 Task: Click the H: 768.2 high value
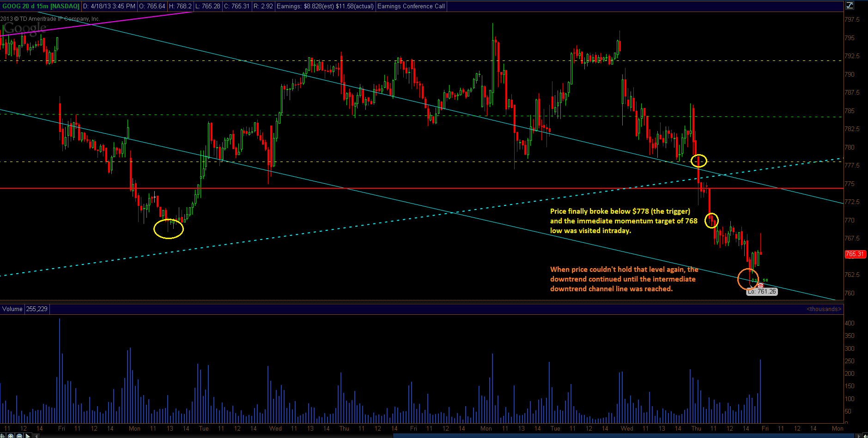(180, 6)
